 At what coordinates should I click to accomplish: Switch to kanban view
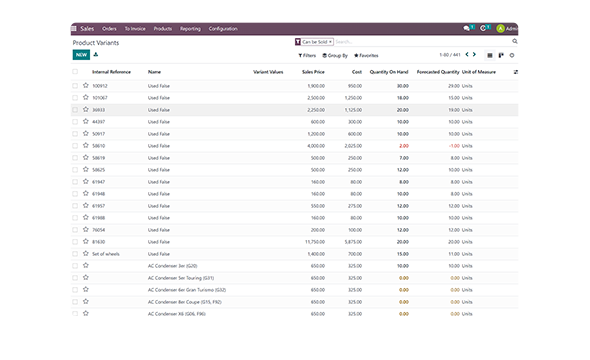501,55
